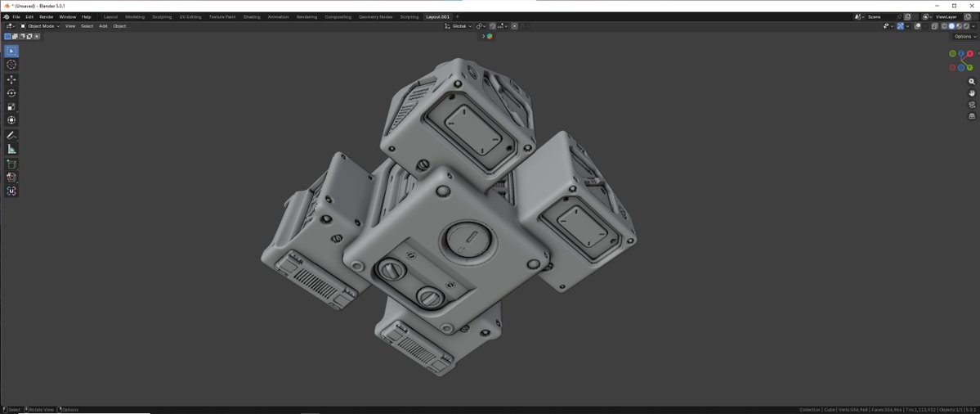Switch to rendered viewport shading

966,26
